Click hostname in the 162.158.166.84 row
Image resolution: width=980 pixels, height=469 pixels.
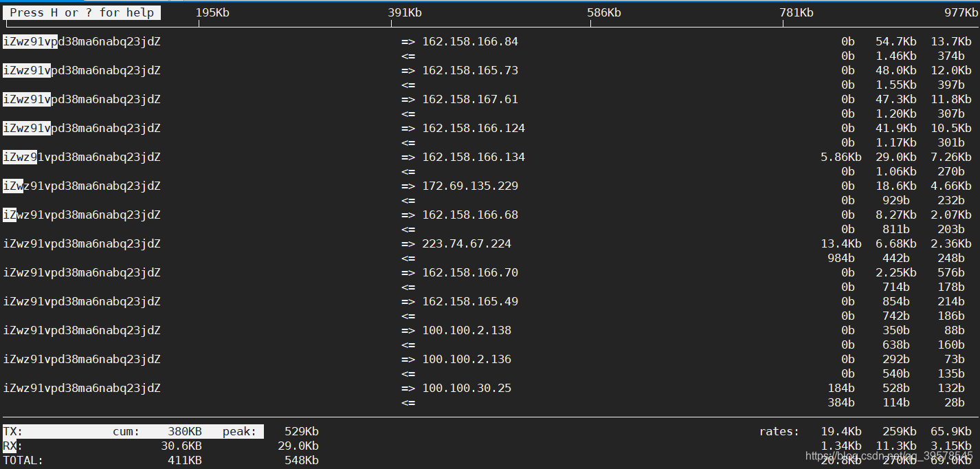coord(82,42)
